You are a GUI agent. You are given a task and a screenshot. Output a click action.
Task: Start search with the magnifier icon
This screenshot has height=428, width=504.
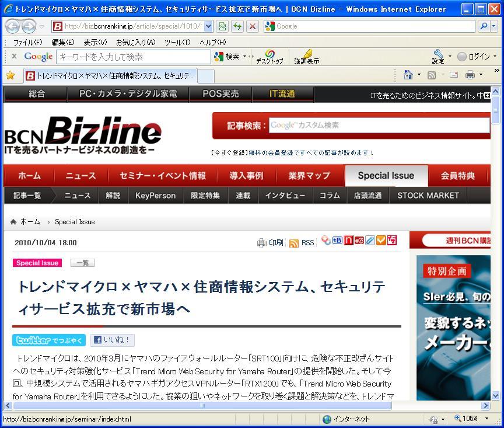click(484, 26)
